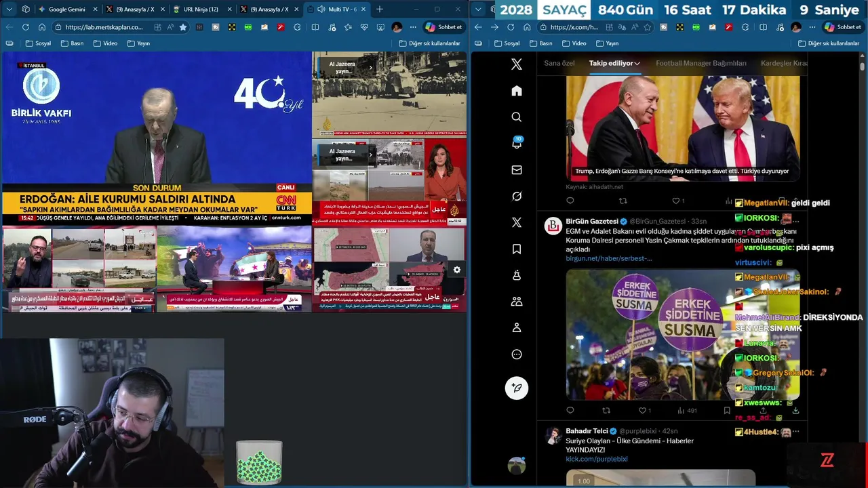The height and width of the screenshot is (488, 868).
Task: Open split screen icon in left browser
Action: pos(315,27)
